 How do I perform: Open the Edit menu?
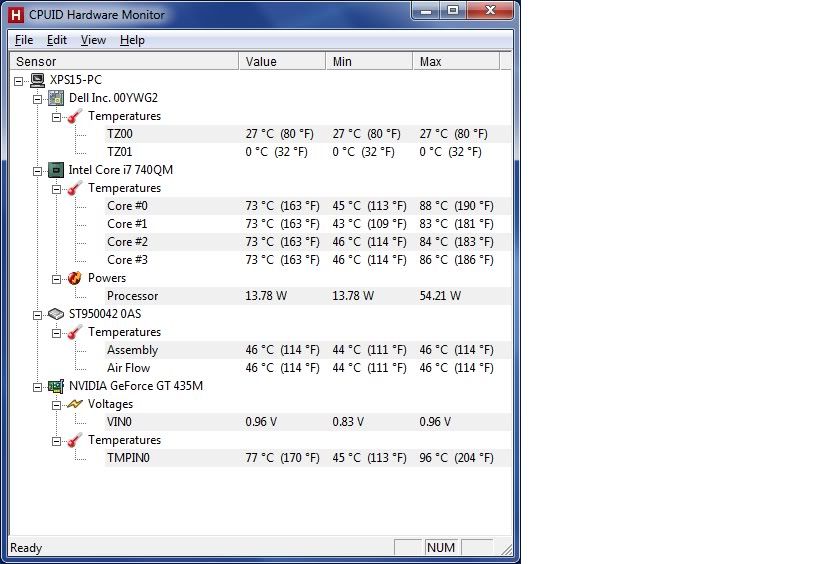(56, 40)
